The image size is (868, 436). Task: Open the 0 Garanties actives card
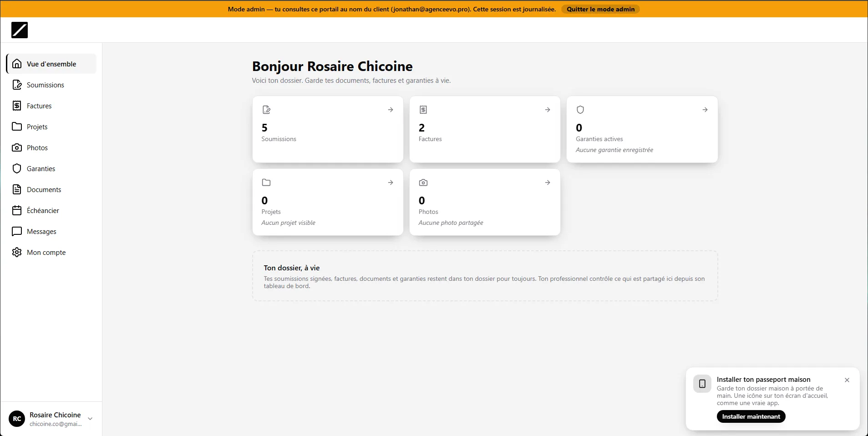click(x=642, y=129)
